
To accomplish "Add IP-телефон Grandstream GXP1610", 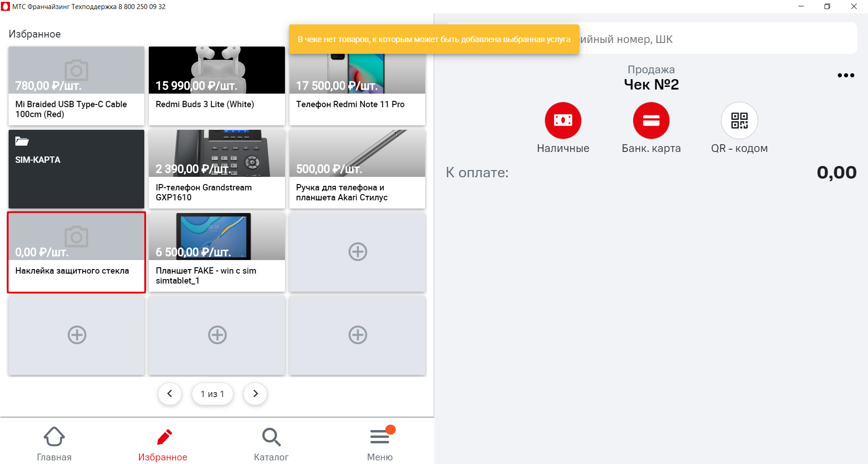I will pyautogui.click(x=217, y=169).
